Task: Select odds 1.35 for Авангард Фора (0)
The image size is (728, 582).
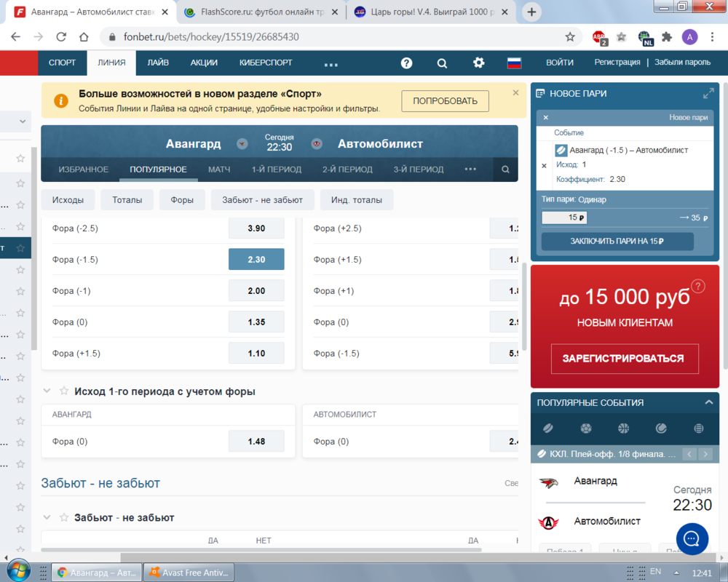Action: (256, 322)
